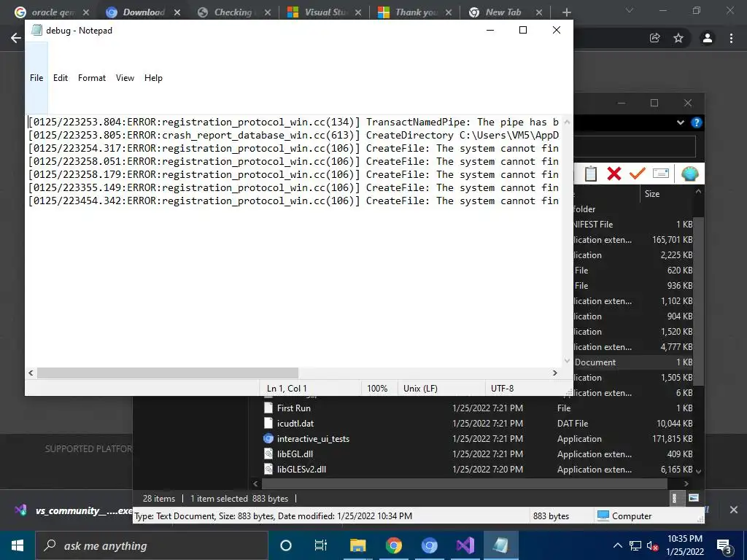Screen dimensions: 747x560
Task: Open Chrome three-dot menu
Action: (731, 38)
